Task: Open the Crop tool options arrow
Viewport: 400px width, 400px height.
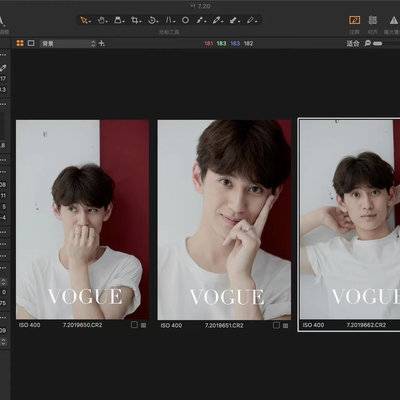Action: (x=140, y=22)
